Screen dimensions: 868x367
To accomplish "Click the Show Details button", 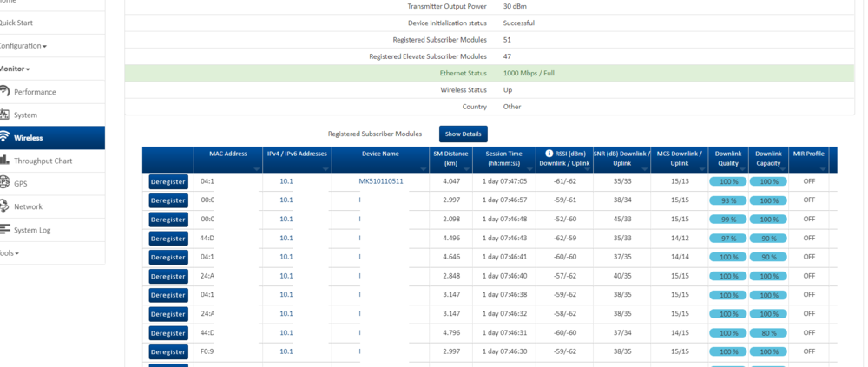I will [x=463, y=134].
